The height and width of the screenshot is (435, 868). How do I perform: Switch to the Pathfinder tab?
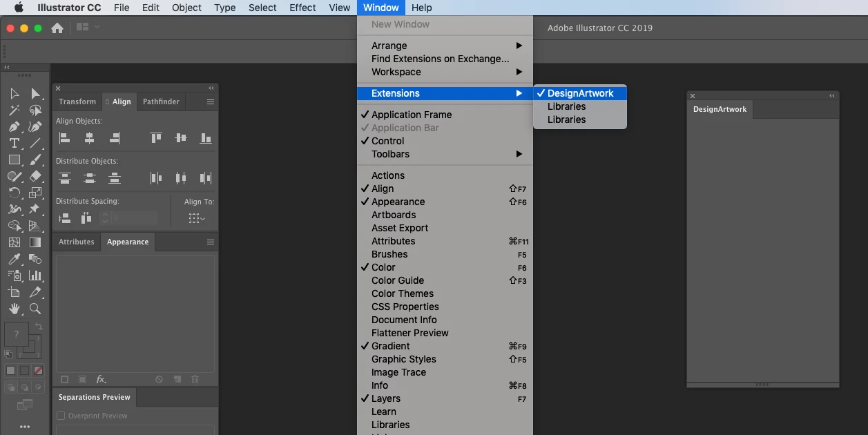click(x=161, y=101)
